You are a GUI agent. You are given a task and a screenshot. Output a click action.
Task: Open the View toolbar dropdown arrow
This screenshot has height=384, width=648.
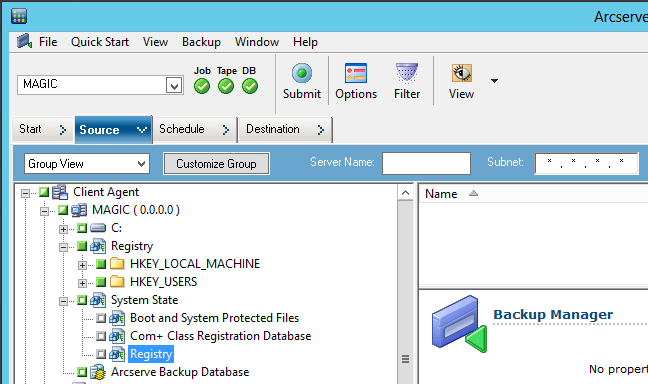[x=494, y=81]
